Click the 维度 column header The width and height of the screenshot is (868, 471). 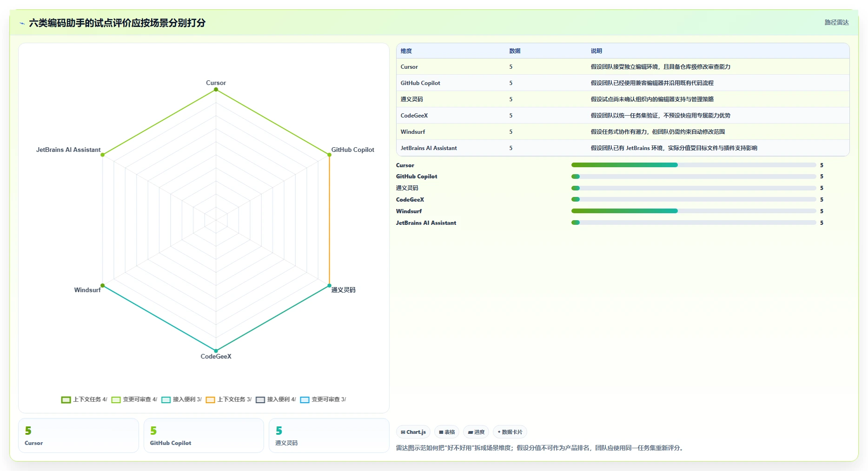(406, 51)
